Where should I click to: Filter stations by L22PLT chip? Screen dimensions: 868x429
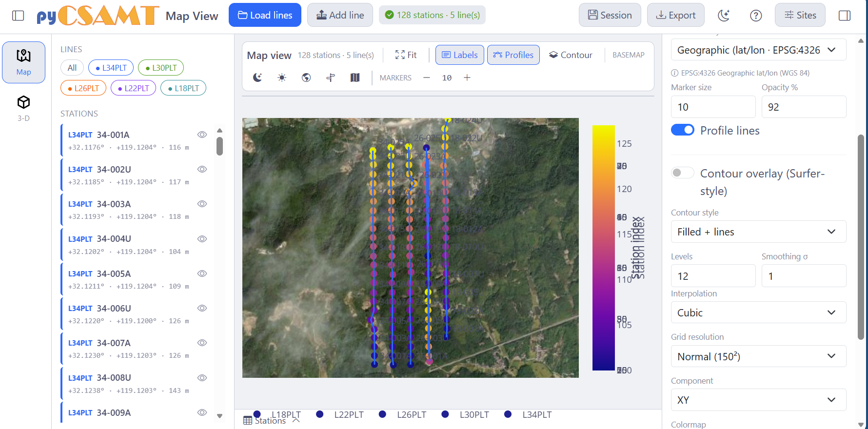133,88
